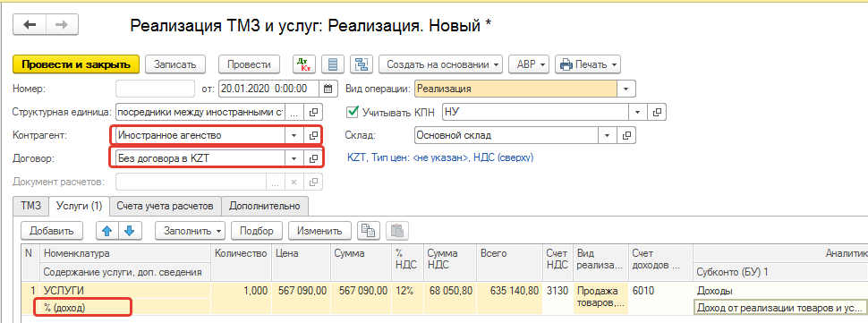
Task: Click the Без договора в KZT field
Action: (200, 158)
